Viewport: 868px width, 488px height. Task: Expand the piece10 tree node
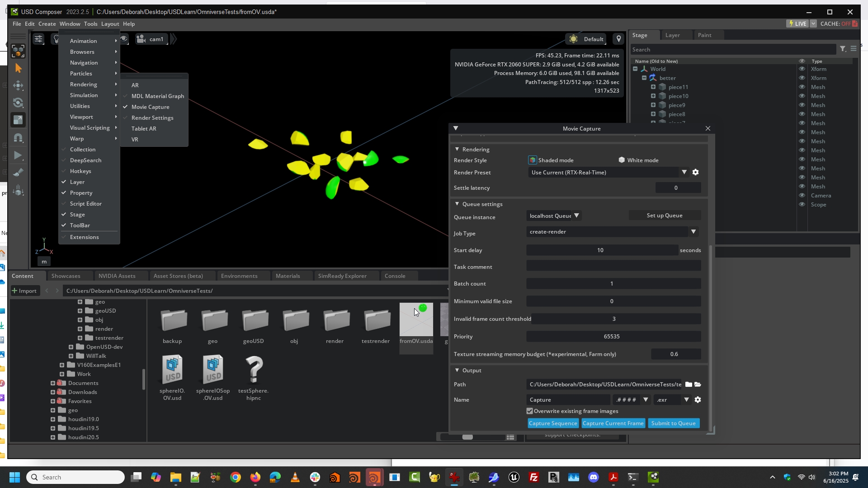pyautogui.click(x=653, y=96)
